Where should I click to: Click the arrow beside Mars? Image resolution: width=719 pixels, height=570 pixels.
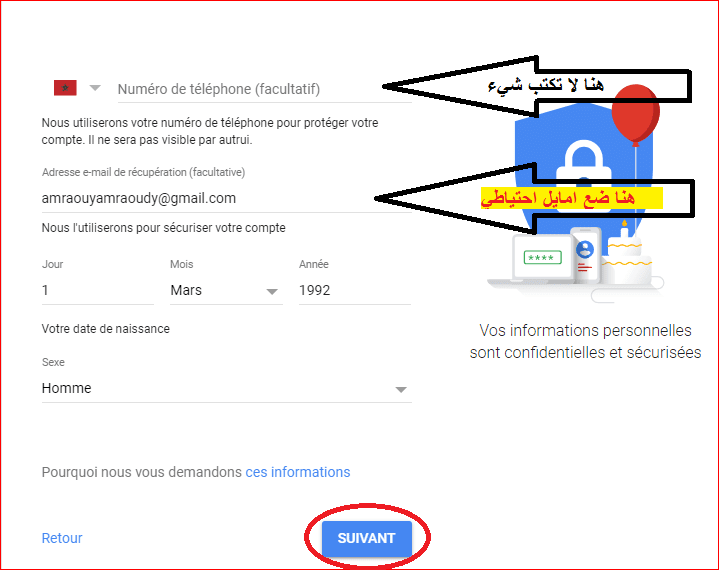tap(272, 292)
